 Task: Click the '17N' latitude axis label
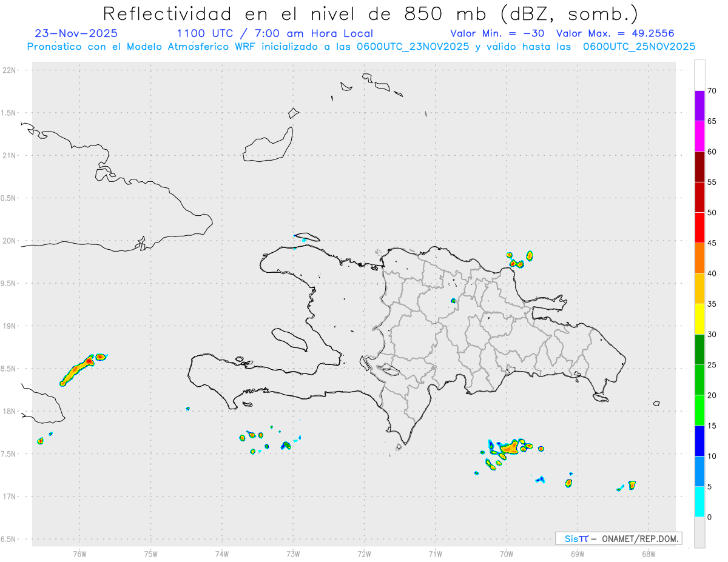[10, 497]
